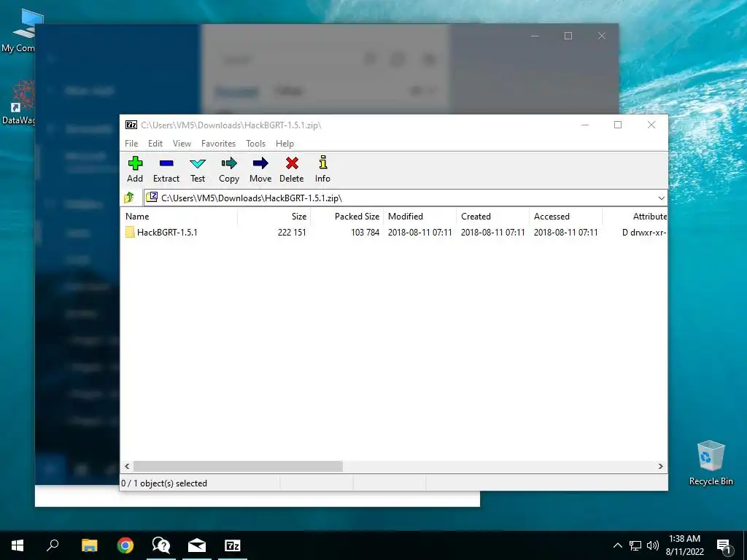Open the Get Help taskbar app
Viewport: 747px width, 560px height.
point(160,545)
